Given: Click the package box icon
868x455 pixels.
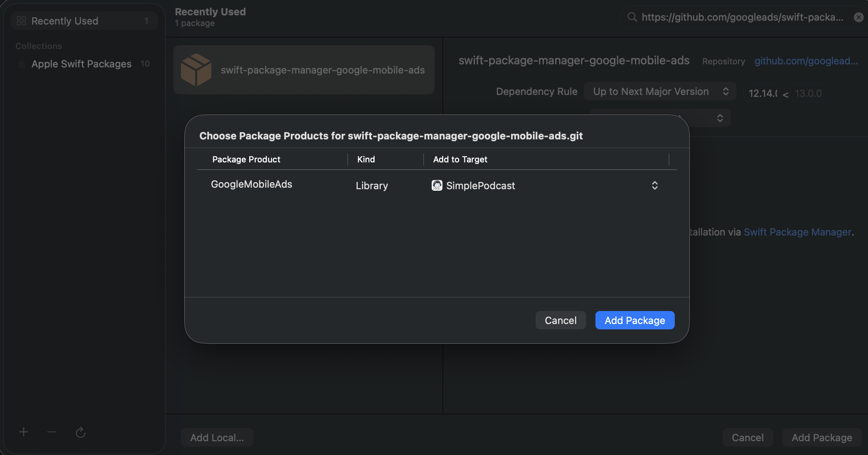Looking at the screenshot, I should [196, 70].
